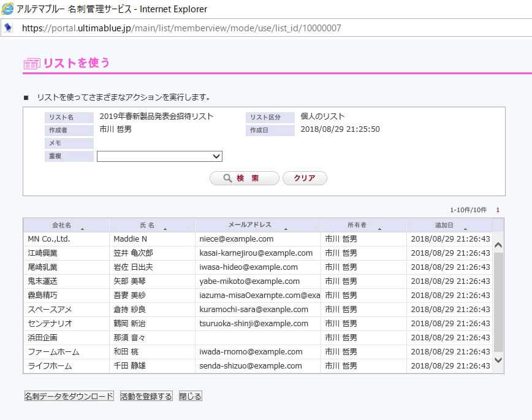This screenshot has height=420, width=532.
Task: Click tsuruoka-shinji@example.com email cell
Action: click(x=258, y=324)
